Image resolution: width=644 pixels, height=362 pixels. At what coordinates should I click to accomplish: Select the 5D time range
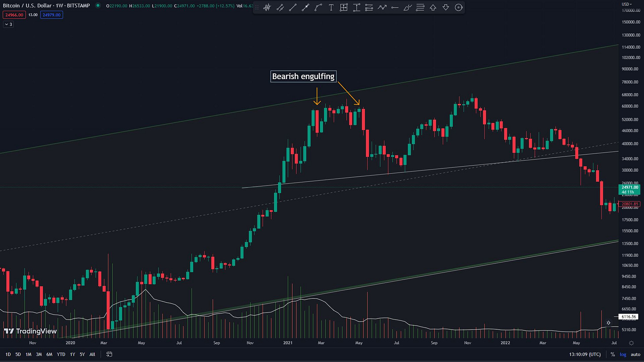[x=18, y=354]
